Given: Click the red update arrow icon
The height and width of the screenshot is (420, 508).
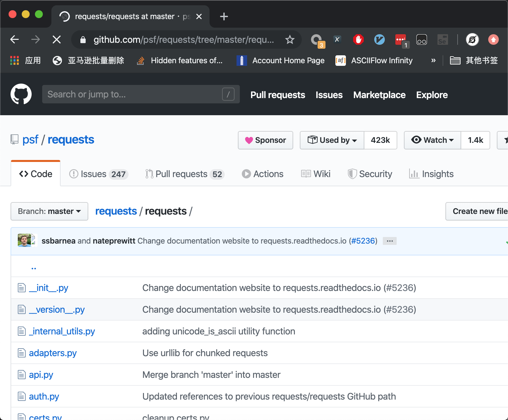Looking at the screenshot, I should coord(493,39).
